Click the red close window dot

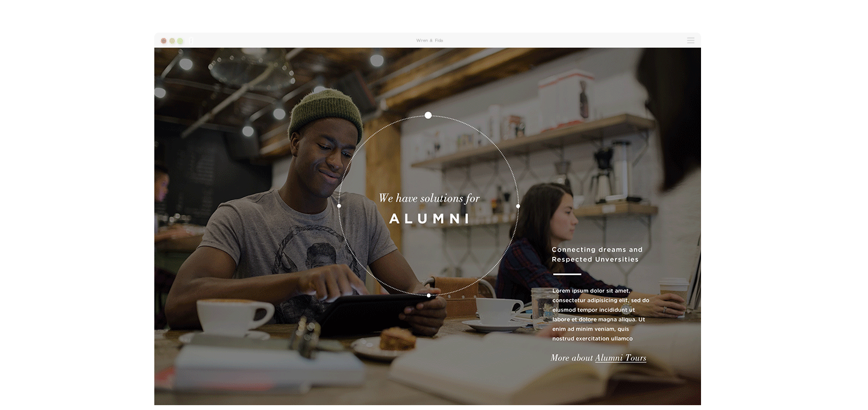point(163,40)
